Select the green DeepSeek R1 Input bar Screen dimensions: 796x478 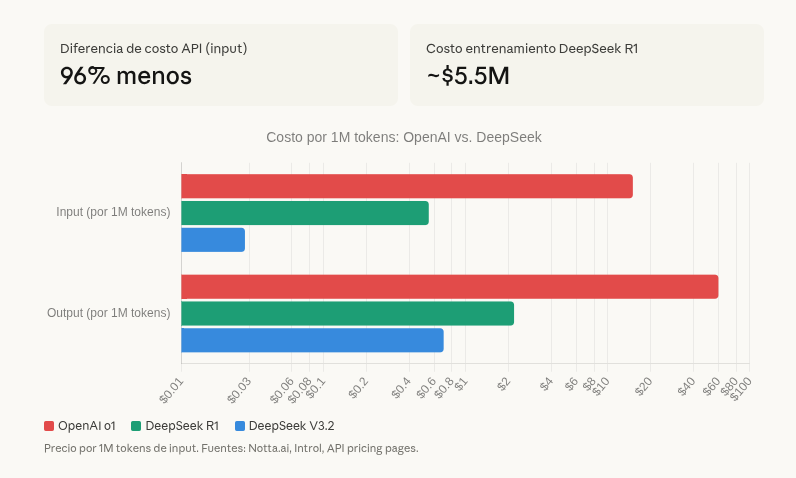[304, 213]
